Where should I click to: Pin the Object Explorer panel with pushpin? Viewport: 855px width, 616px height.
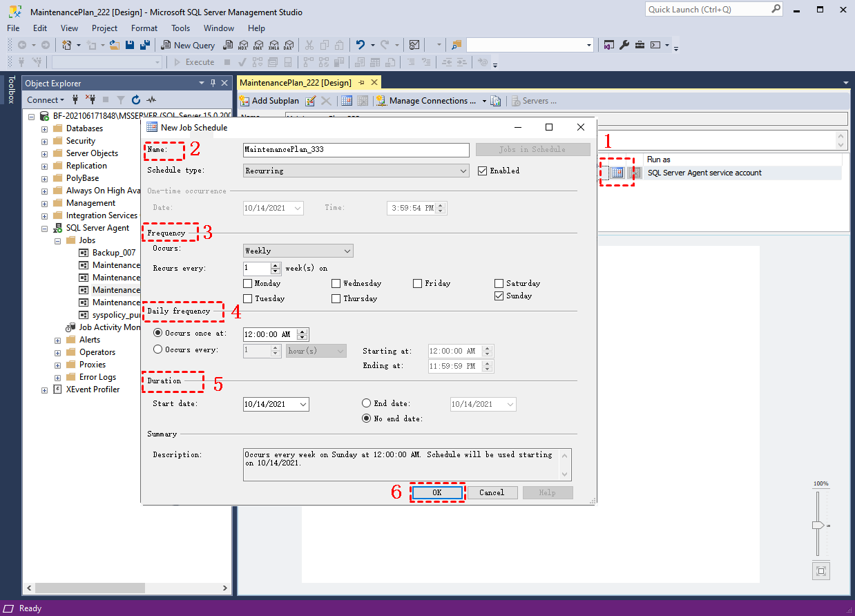tap(213, 83)
